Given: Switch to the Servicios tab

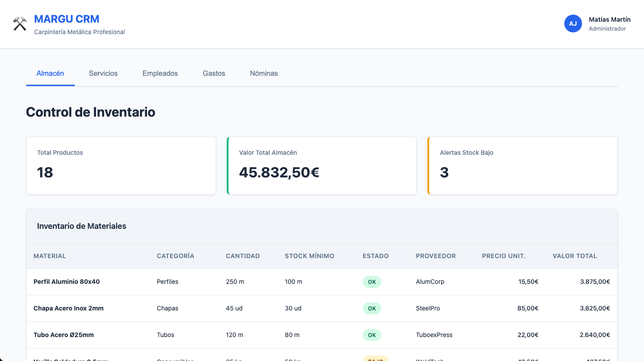Looking at the screenshot, I should (x=103, y=73).
